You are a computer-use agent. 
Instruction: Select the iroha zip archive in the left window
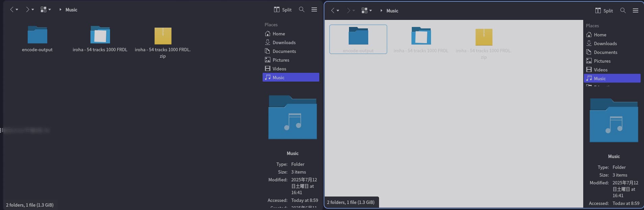[163, 36]
